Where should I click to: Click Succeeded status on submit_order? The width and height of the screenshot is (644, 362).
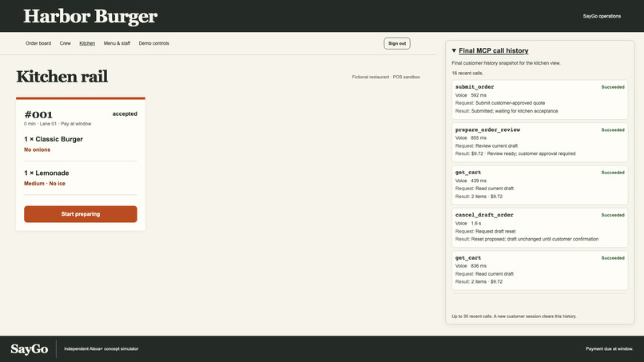click(x=613, y=87)
